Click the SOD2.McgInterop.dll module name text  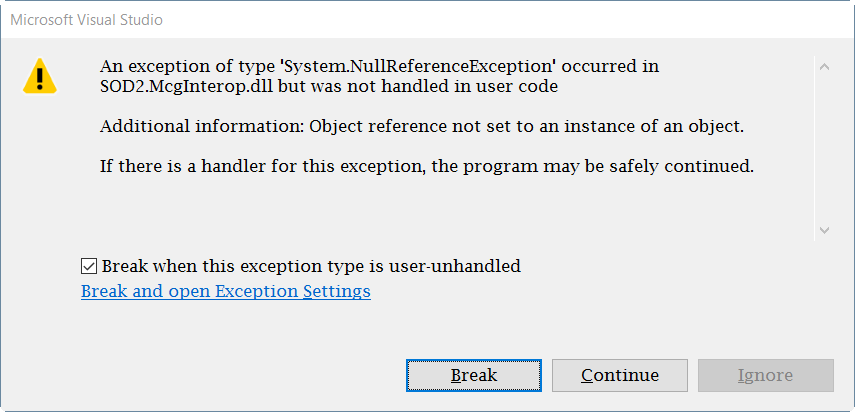point(188,87)
